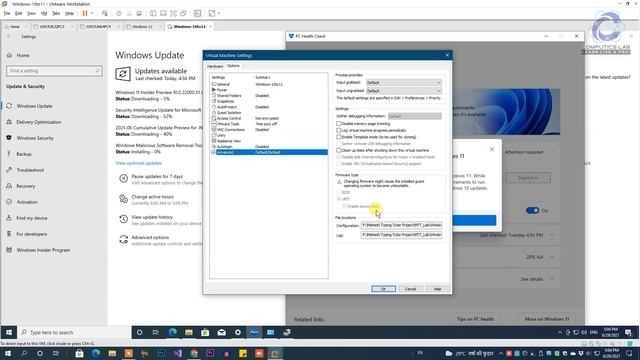The height and width of the screenshot is (360, 640).
Task: Click Help in Virtual Machine Settings
Action: tap(437, 289)
